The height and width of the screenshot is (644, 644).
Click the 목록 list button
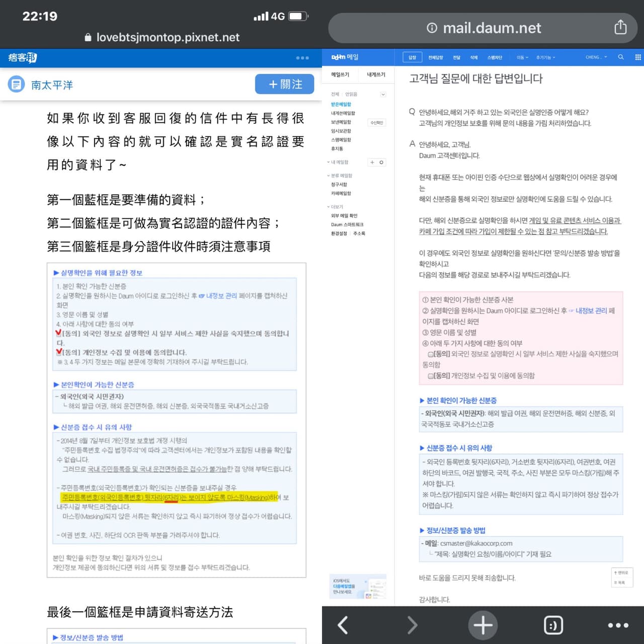tap(621, 583)
